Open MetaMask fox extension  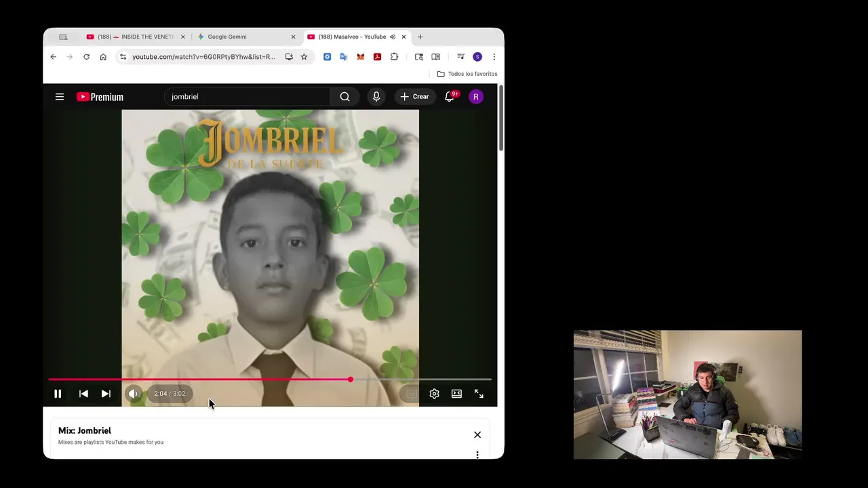point(360,57)
